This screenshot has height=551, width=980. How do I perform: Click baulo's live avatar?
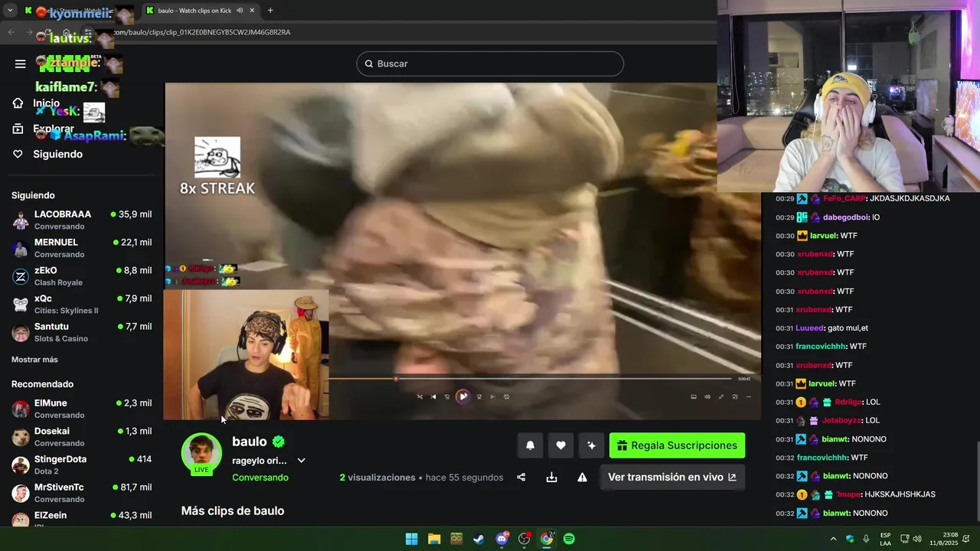pyautogui.click(x=201, y=453)
